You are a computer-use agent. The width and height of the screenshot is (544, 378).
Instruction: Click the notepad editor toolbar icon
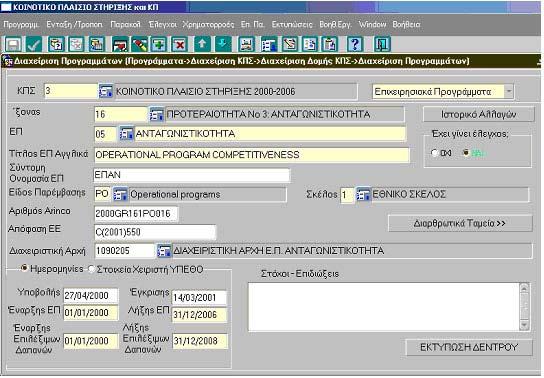pos(290,44)
